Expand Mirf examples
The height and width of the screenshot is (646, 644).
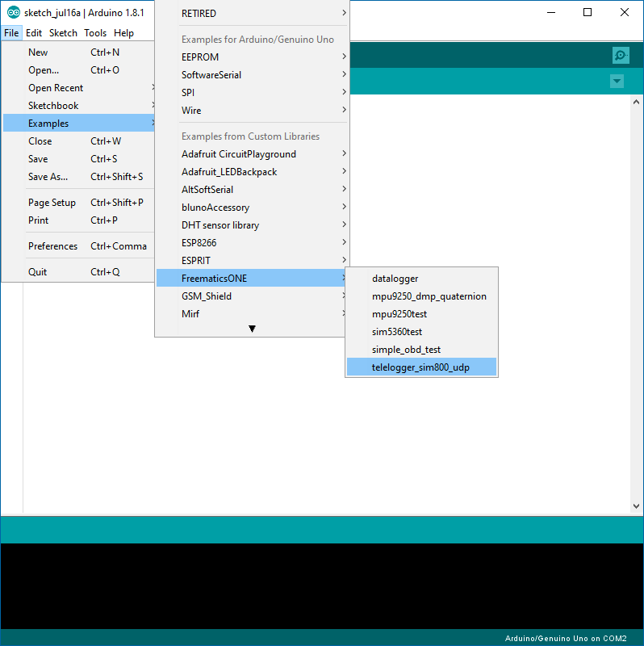(x=251, y=313)
